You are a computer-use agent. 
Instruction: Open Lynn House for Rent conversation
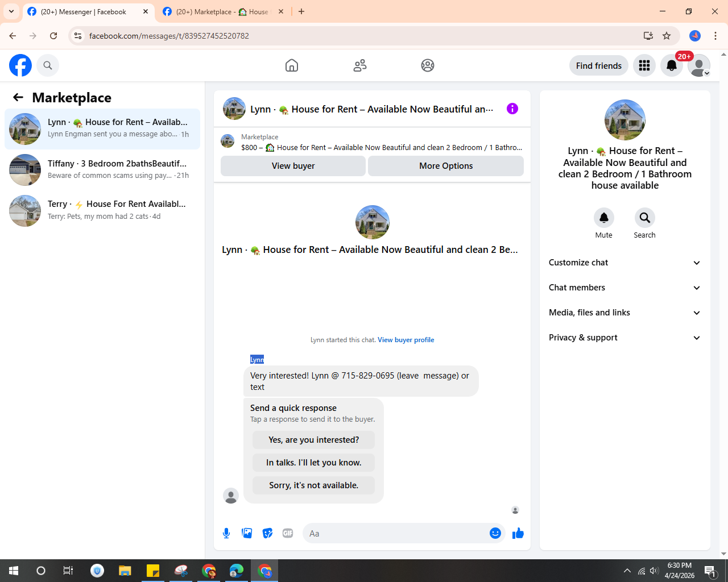(x=102, y=129)
